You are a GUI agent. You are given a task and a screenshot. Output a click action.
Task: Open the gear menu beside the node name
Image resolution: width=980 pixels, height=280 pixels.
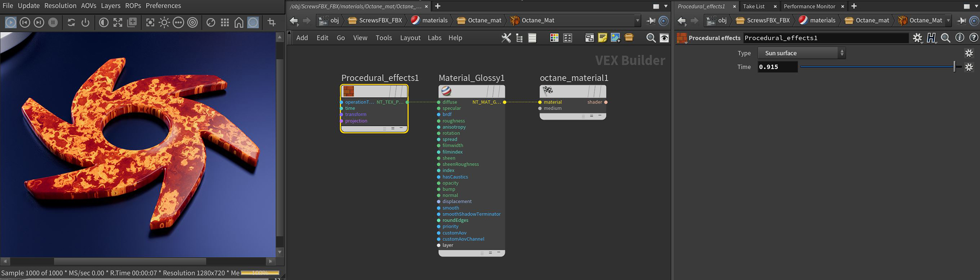[917, 38]
